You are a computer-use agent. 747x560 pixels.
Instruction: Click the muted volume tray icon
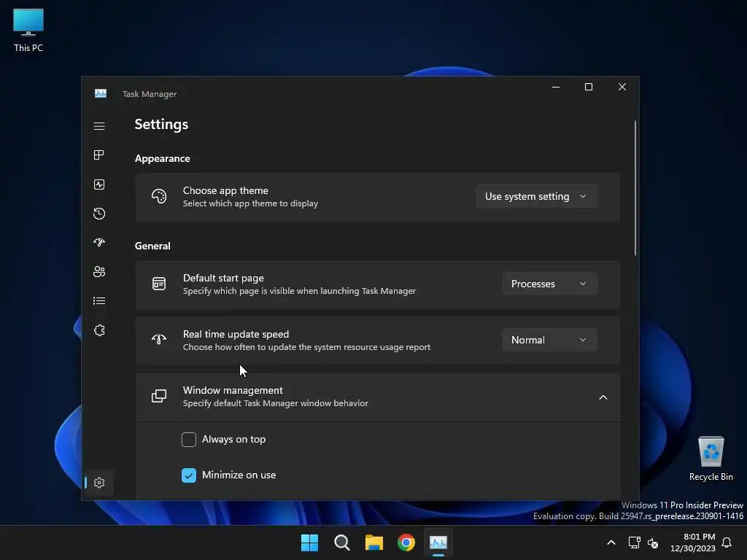tap(653, 542)
